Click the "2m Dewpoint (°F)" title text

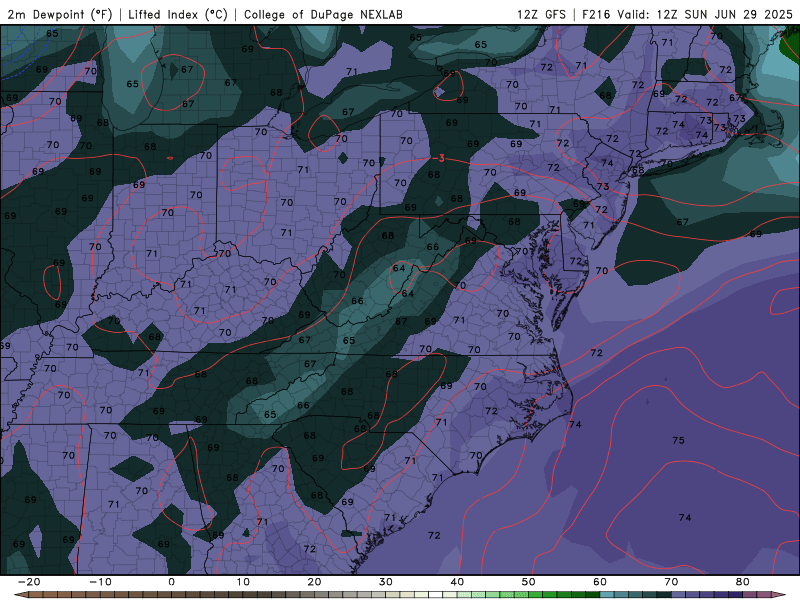tap(59, 14)
